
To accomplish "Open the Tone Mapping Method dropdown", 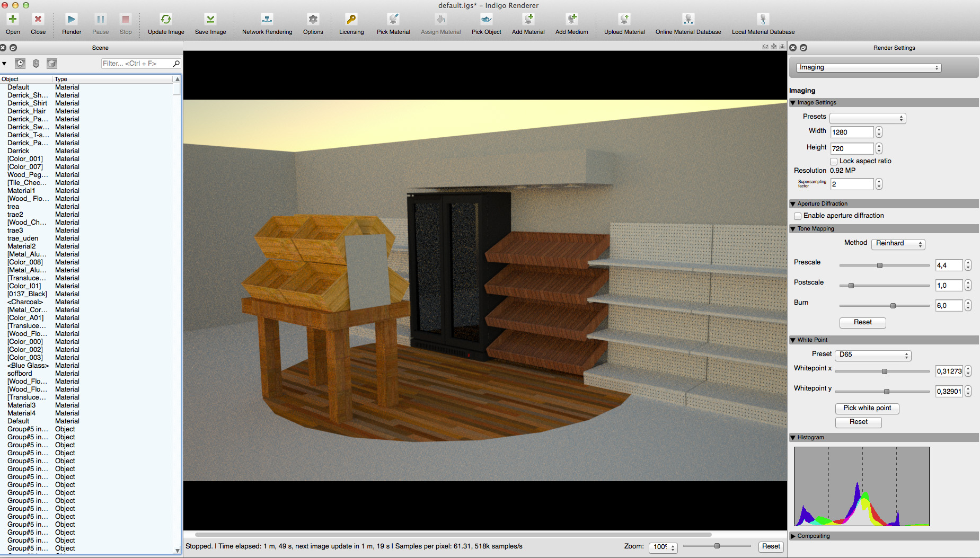I will pos(898,244).
